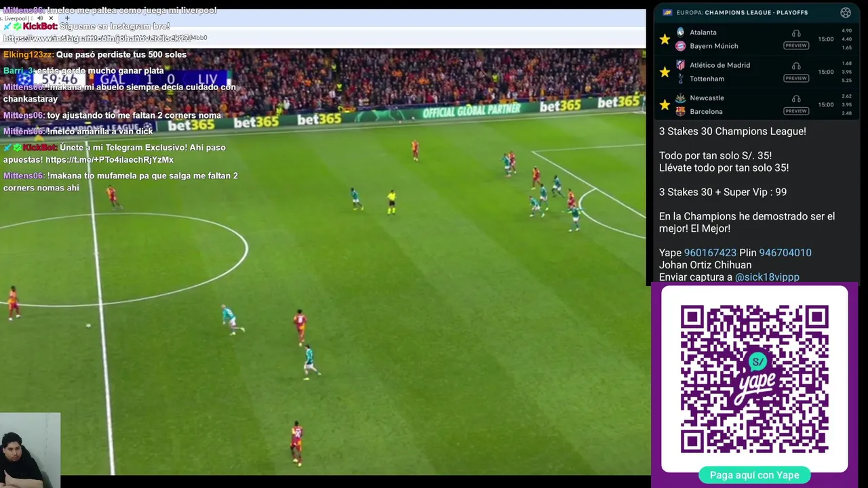Click the Champions League logo in the match scoreboard
This screenshot has height=488, width=868.
click(x=25, y=79)
